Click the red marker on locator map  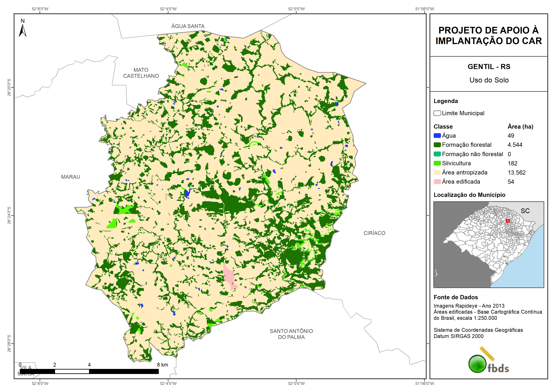[508, 221]
